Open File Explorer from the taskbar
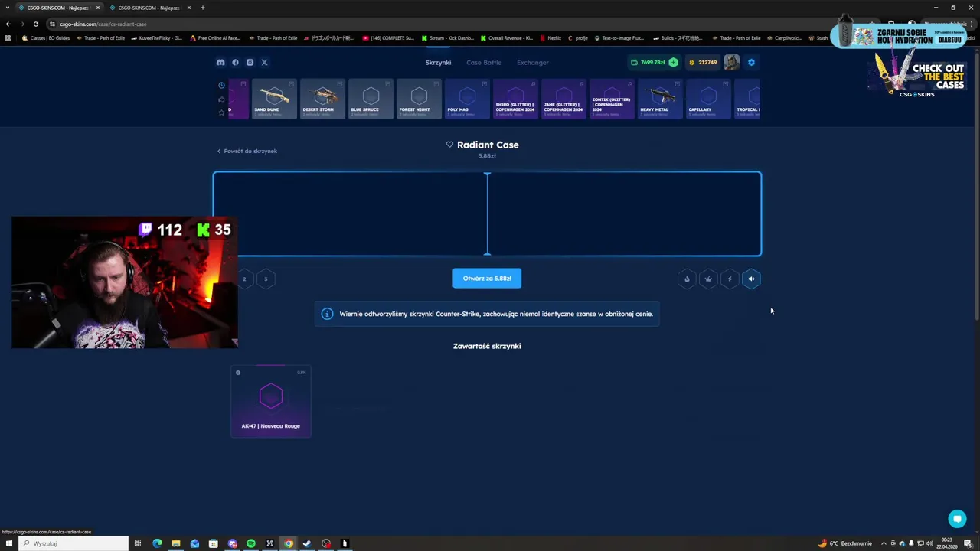 coord(176,543)
